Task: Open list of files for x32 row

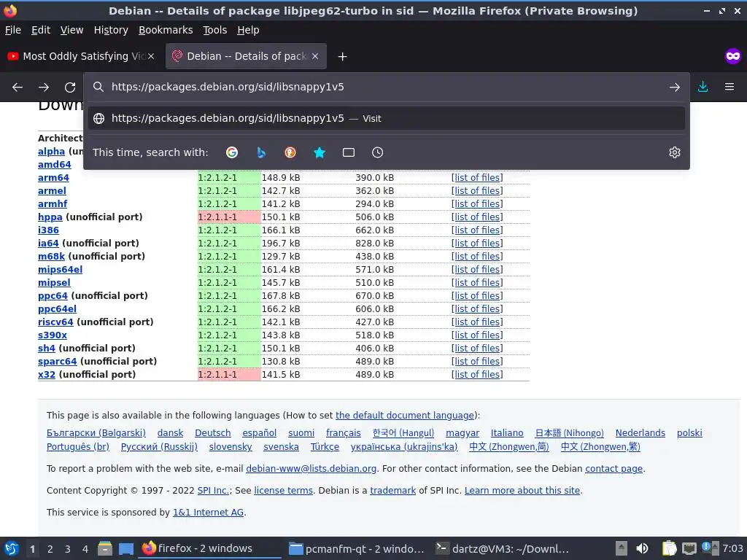Action: click(477, 375)
